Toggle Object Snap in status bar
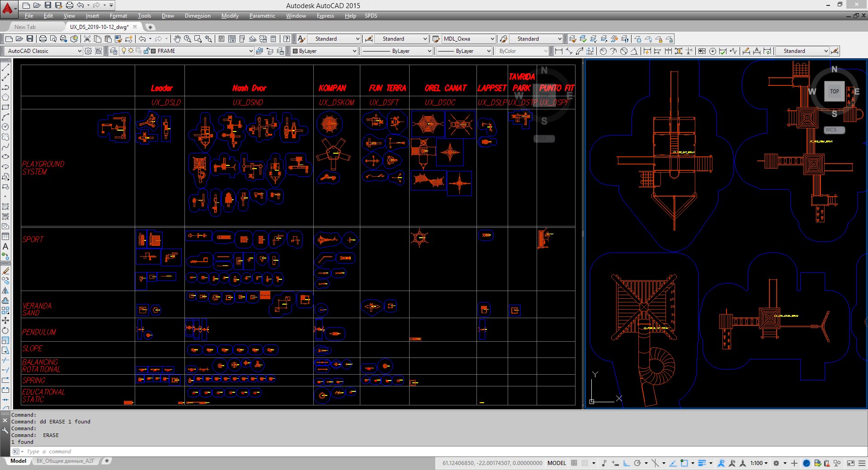The width and height of the screenshot is (868, 470). pos(684,463)
